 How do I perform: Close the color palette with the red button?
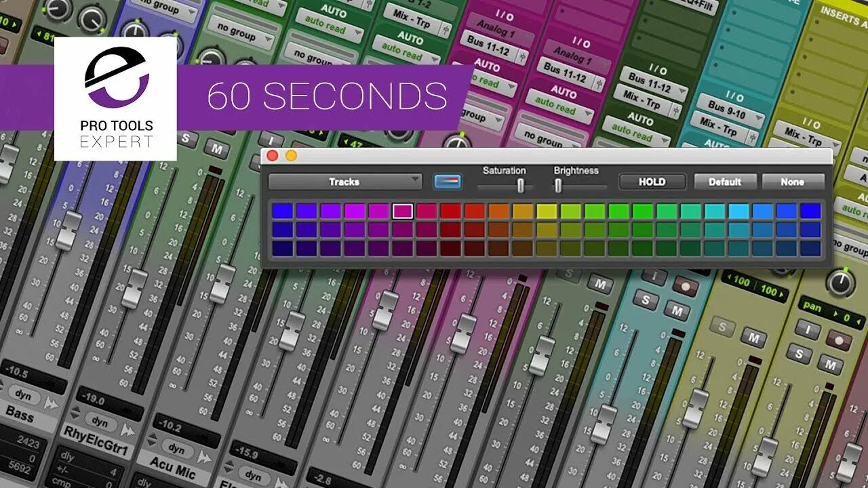pos(273,156)
